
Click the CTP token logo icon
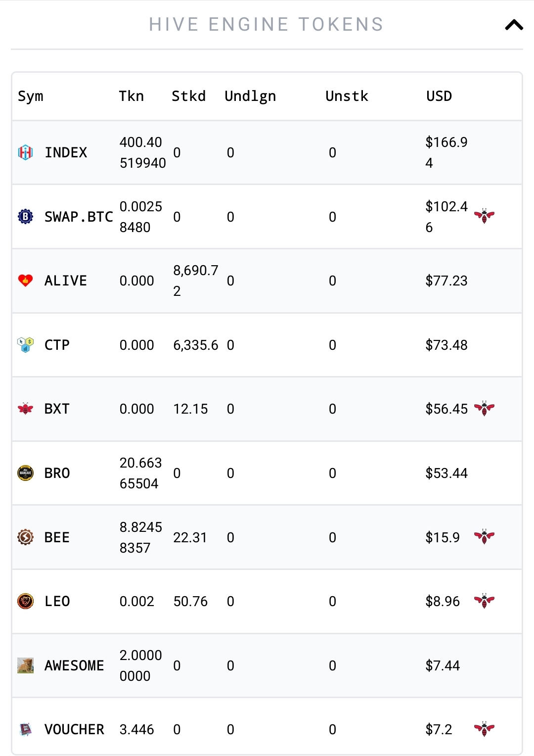click(25, 345)
